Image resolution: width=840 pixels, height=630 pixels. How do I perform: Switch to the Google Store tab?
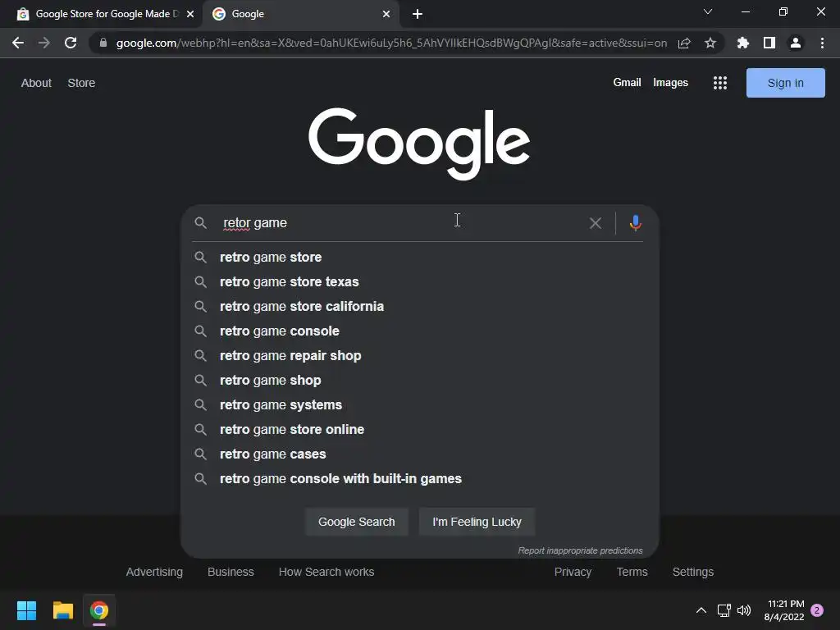point(103,14)
